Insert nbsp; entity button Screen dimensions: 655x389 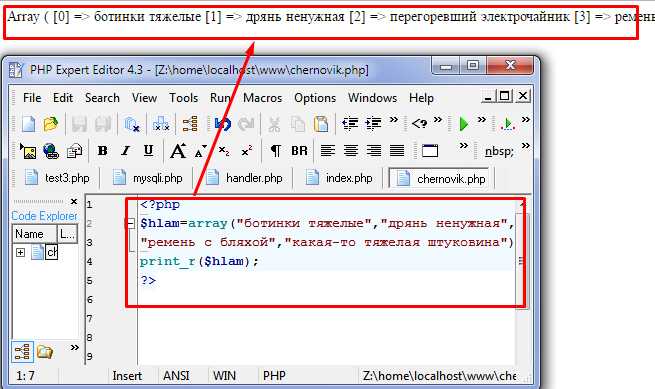pyautogui.click(x=499, y=151)
